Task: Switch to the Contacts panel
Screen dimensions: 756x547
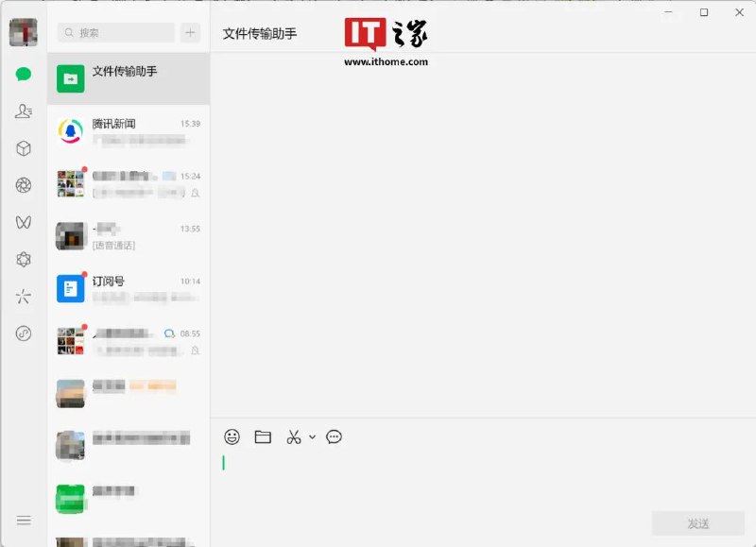Action: click(23, 111)
